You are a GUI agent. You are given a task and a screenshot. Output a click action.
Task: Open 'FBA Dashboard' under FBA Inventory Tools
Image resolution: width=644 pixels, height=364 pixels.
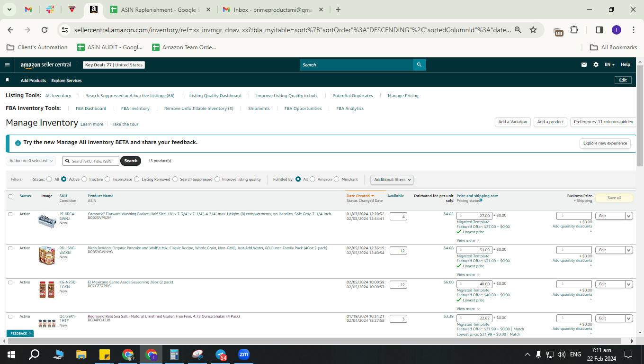coord(91,109)
